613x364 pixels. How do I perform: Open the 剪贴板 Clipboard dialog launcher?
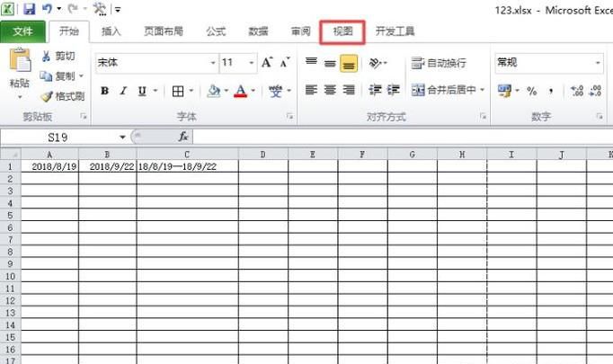click(x=84, y=116)
